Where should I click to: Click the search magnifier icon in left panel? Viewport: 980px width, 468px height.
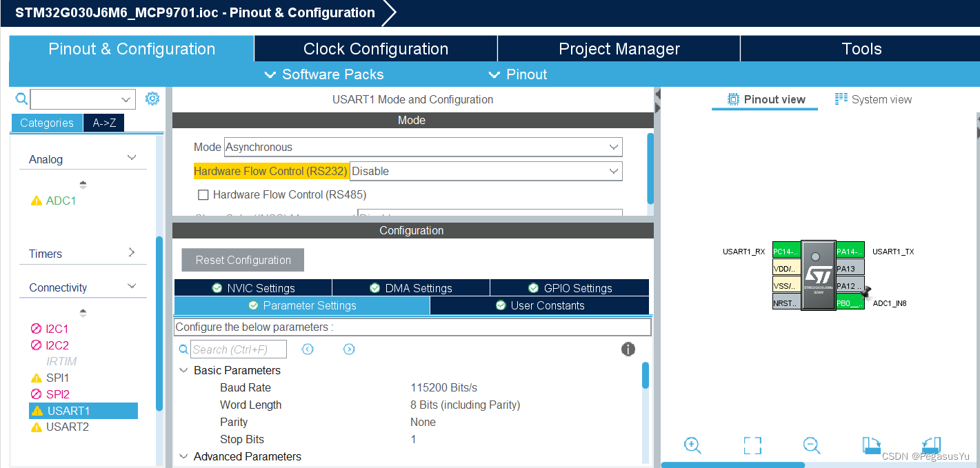point(21,99)
